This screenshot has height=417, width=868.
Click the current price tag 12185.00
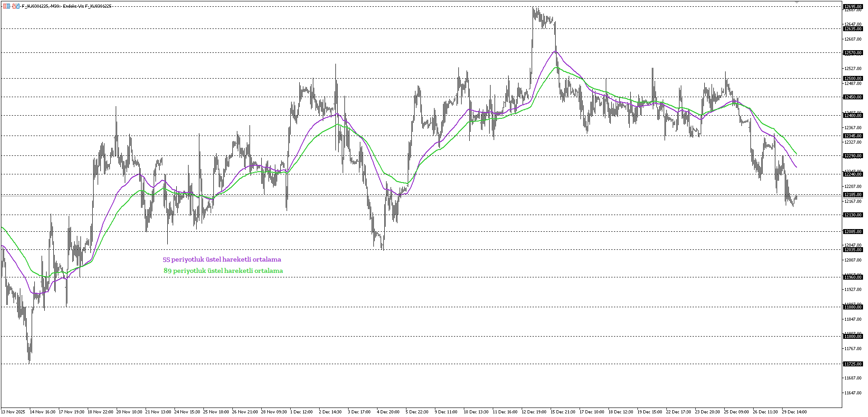pyautogui.click(x=854, y=194)
